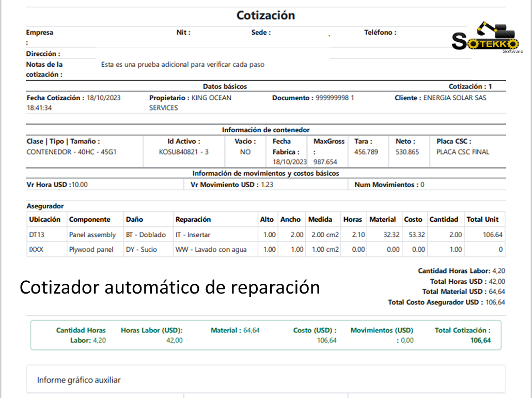Screen dimensions: 532x398
Task: Click the Vr Movimiento USD value 1.23
Action: (267, 185)
